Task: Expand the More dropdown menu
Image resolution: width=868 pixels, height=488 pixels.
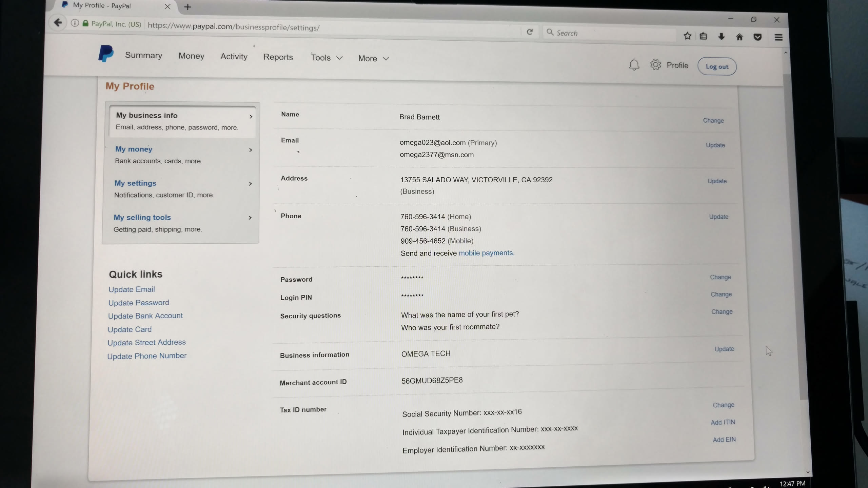Action: pyautogui.click(x=373, y=59)
